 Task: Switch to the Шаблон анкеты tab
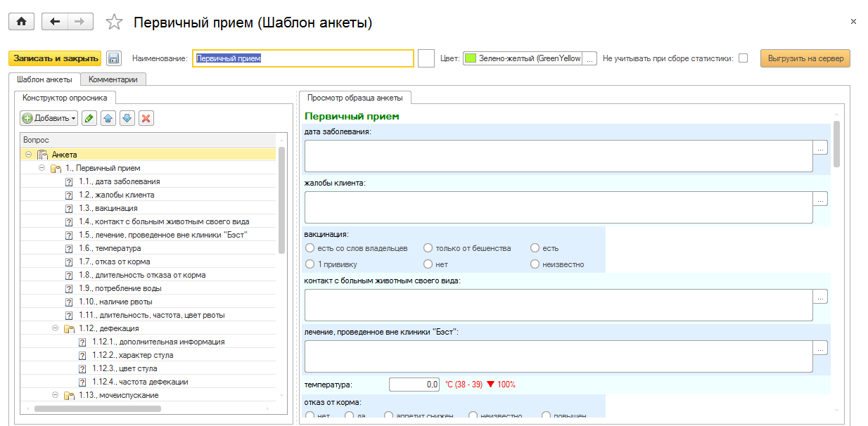point(44,79)
